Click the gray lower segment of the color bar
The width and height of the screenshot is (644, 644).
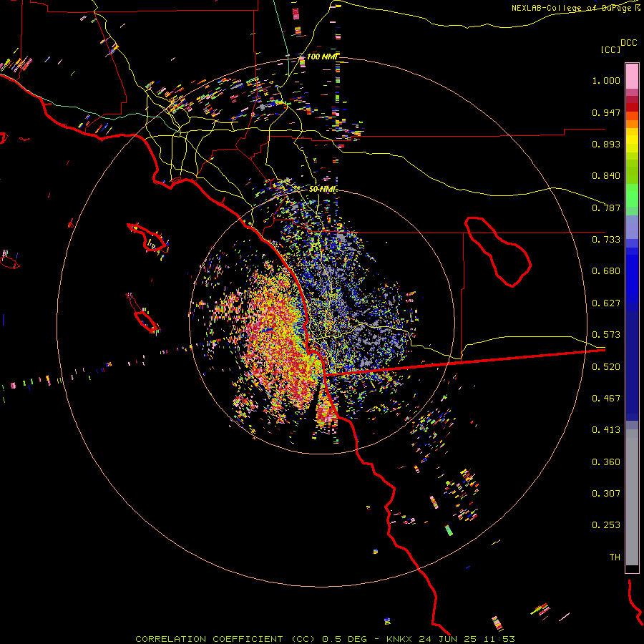click(x=632, y=497)
